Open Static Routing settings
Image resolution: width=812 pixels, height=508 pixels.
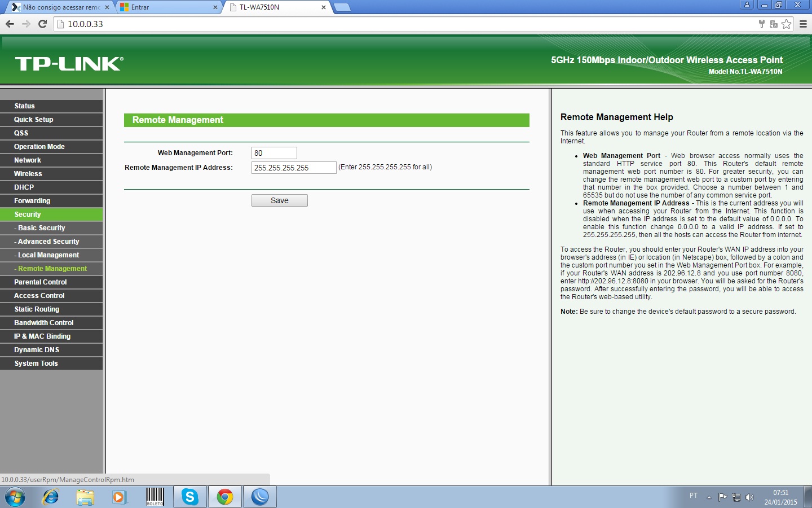coord(51,309)
